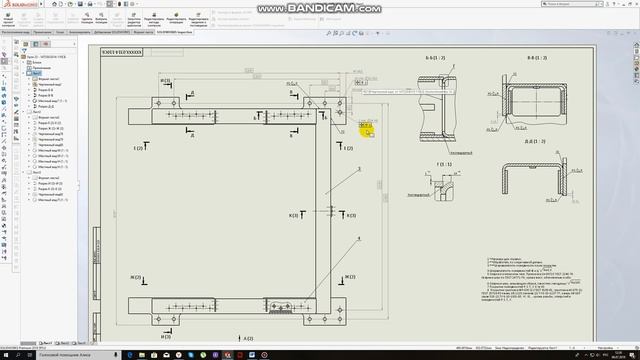Select 'Разрез Б-Б' in feature tree

click(x=45, y=90)
